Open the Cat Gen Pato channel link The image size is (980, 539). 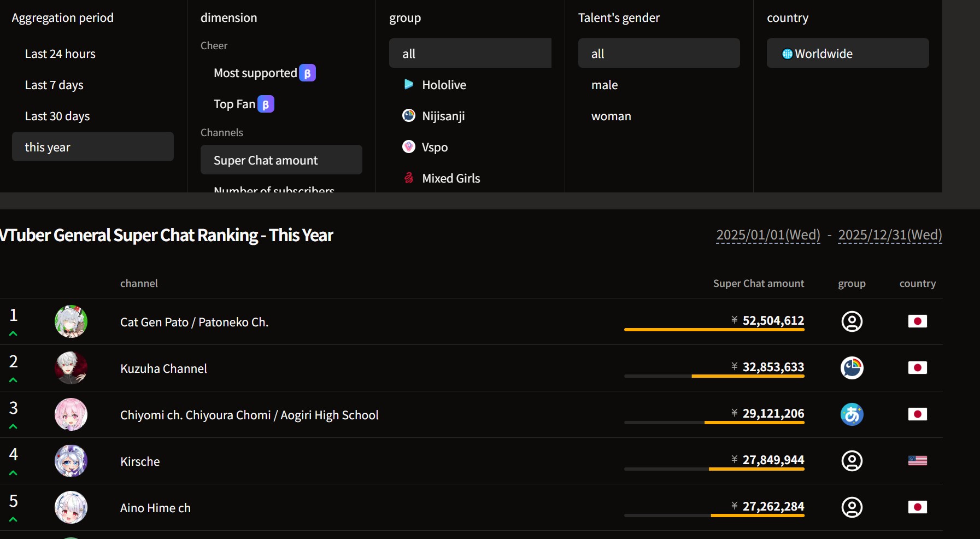pyautogui.click(x=194, y=322)
